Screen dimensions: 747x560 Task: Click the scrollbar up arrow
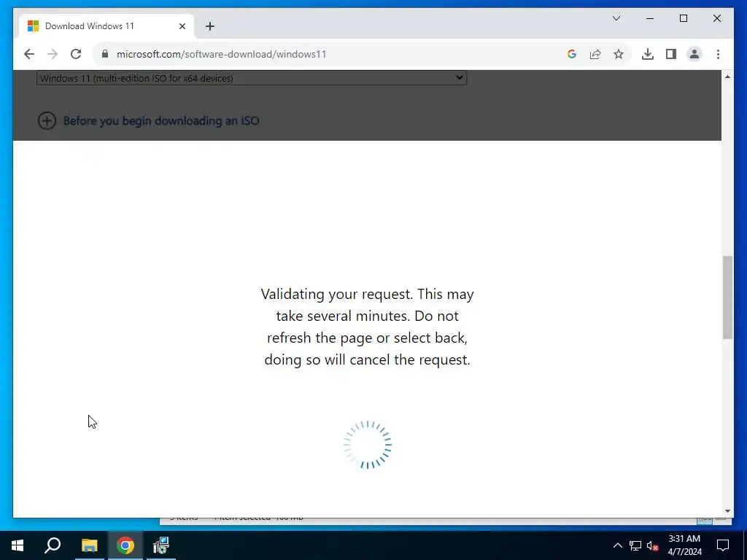[x=727, y=77]
